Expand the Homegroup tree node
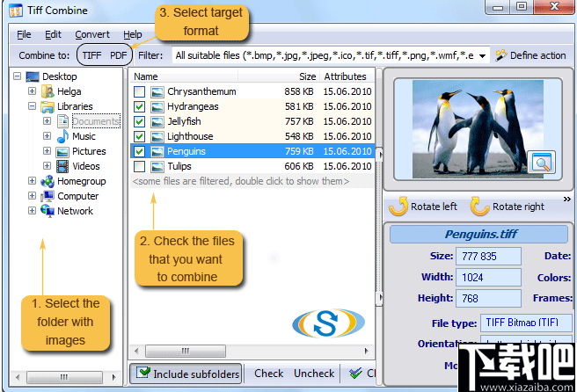 coord(32,180)
